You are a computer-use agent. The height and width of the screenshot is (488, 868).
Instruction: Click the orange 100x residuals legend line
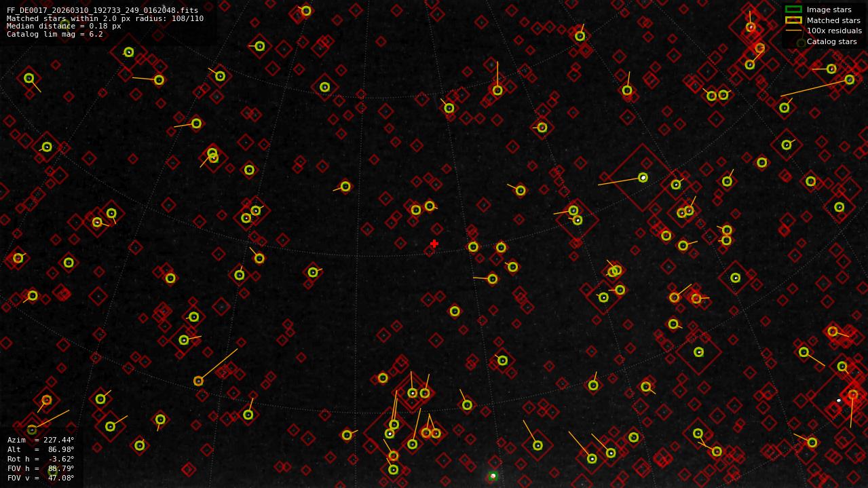tap(793, 31)
